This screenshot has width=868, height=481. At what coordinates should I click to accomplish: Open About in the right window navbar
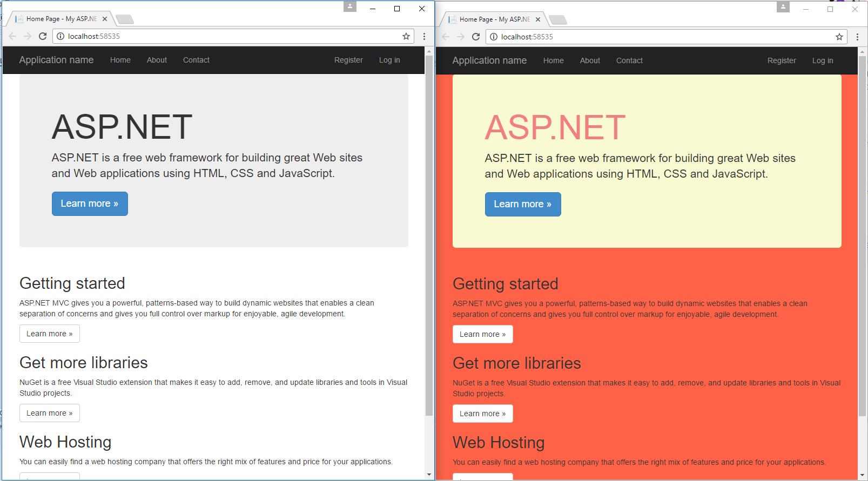point(590,60)
